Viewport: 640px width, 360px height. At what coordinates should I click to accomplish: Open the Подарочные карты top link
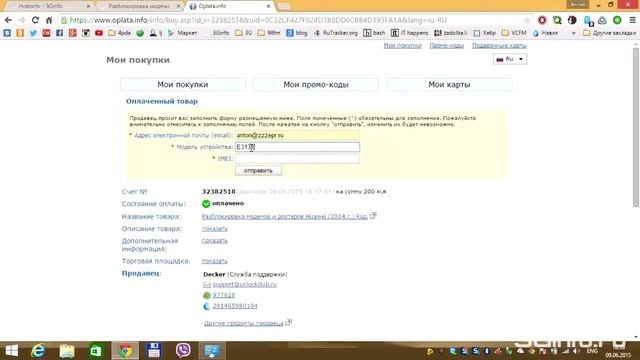point(499,46)
